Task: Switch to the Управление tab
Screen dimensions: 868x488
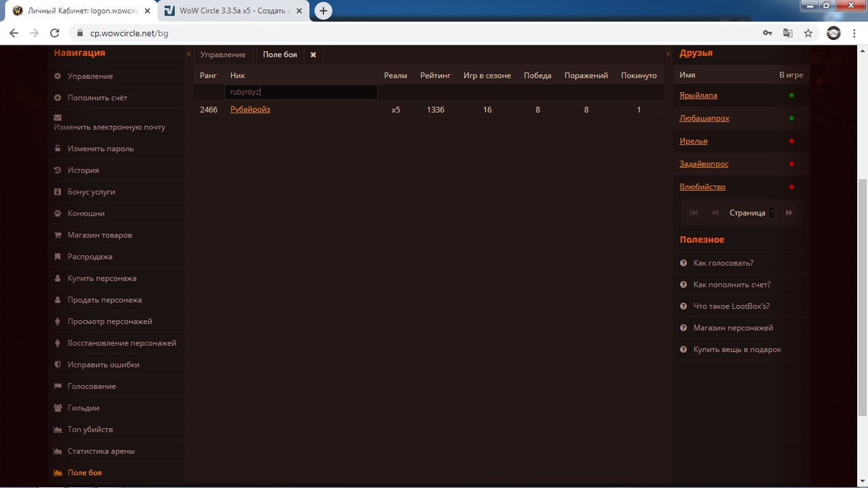Action: coord(223,55)
